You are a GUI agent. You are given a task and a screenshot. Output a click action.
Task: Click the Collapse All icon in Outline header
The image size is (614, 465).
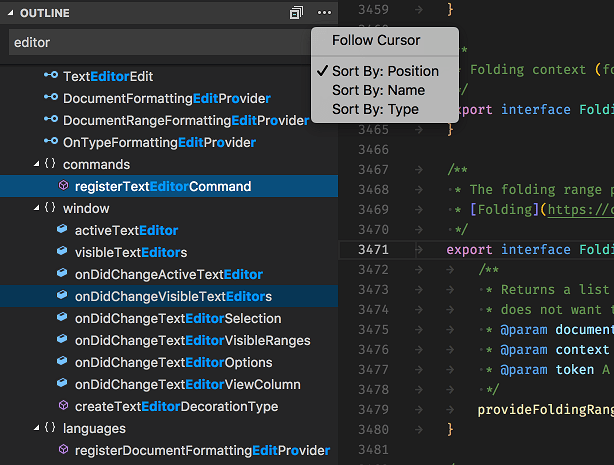pos(296,13)
